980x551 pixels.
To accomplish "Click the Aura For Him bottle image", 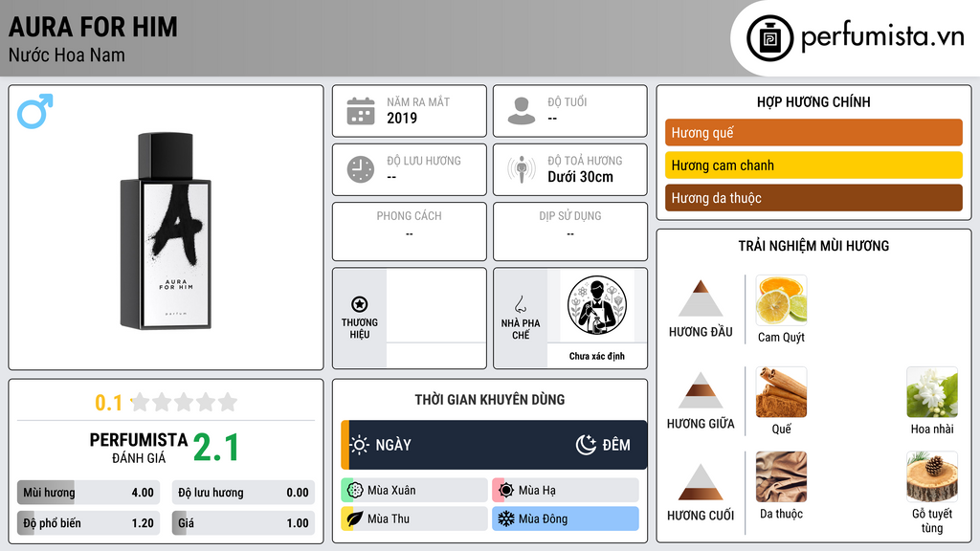I will [x=166, y=231].
